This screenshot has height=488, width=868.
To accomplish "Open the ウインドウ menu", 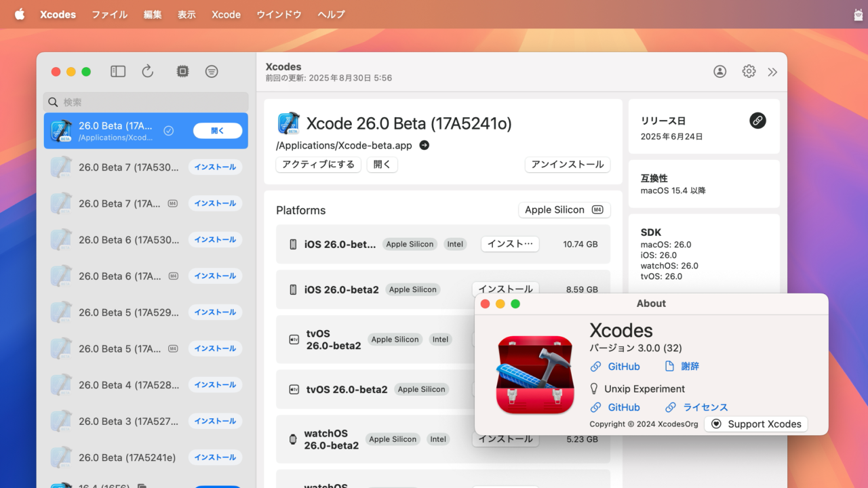I will pos(279,14).
